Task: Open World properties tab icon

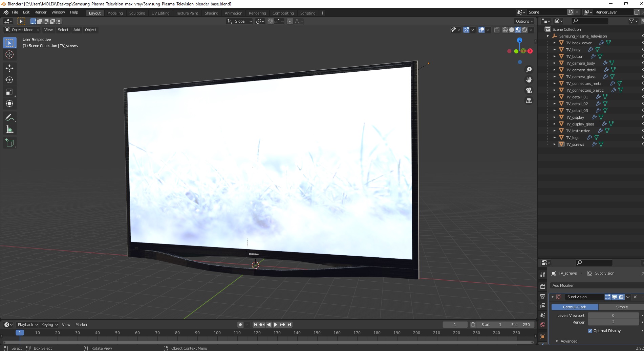Action: pyautogui.click(x=543, y=325)
